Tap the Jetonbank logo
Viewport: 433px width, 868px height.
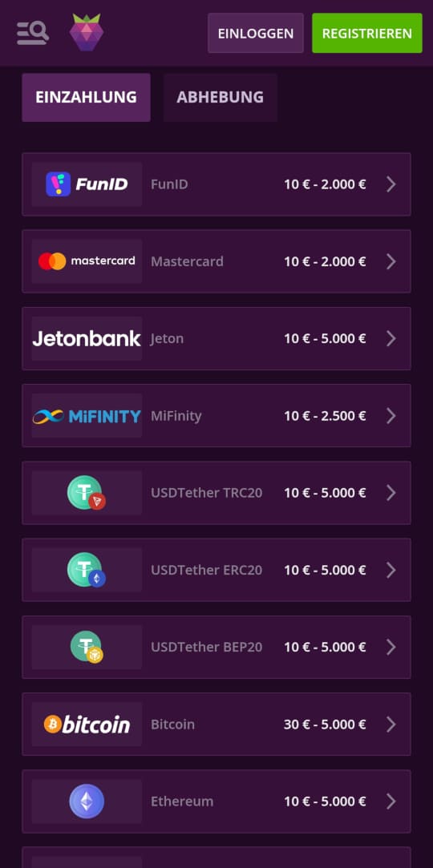click(87, 338)
